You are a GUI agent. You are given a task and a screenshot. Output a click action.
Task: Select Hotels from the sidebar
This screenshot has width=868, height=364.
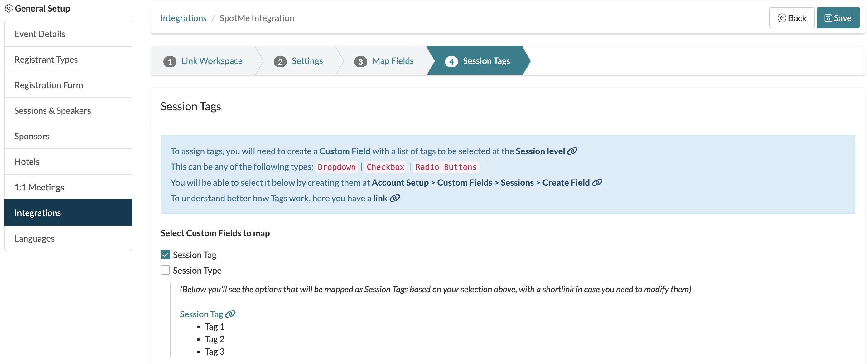(x=27, y=162)
